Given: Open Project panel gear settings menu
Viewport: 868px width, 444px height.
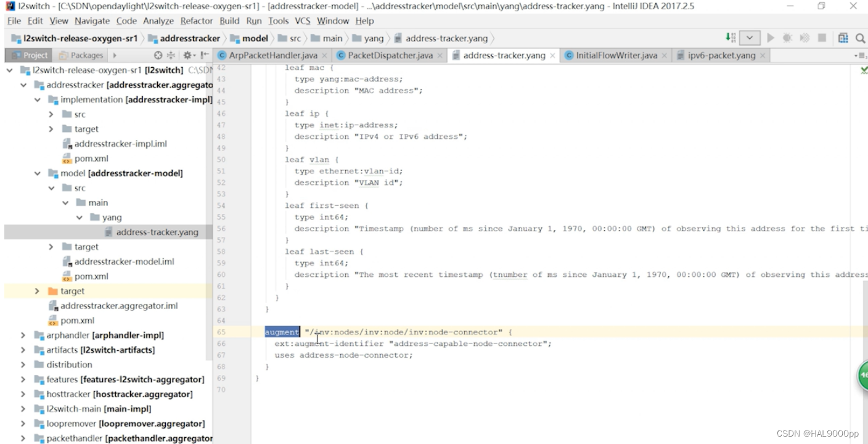Looking at the screenshot, I should (189, 55).
